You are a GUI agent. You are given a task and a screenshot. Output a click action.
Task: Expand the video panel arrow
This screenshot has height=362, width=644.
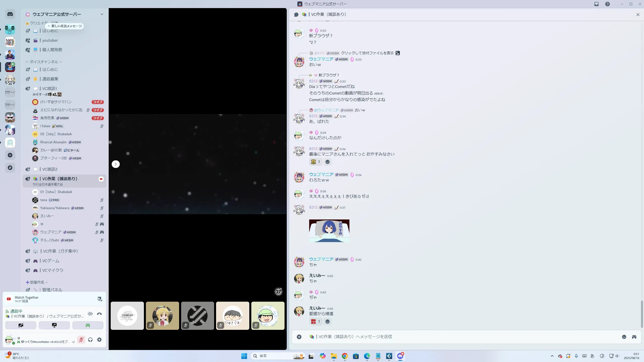coord(115,164)
